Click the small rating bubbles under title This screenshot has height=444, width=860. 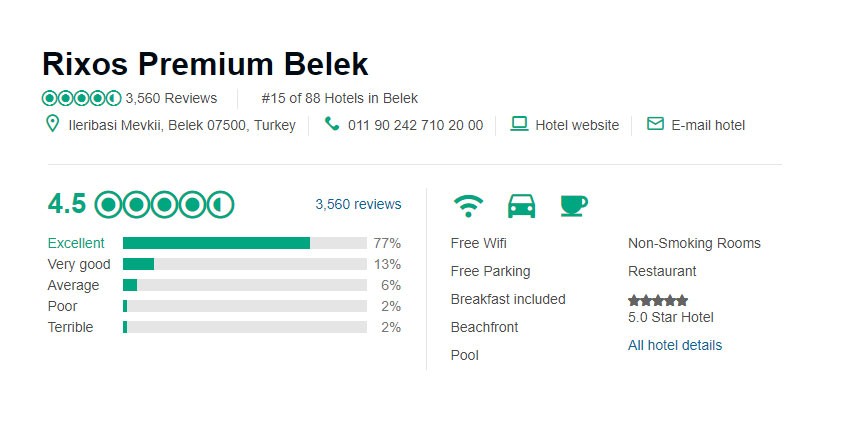click(x=81, y=98)
